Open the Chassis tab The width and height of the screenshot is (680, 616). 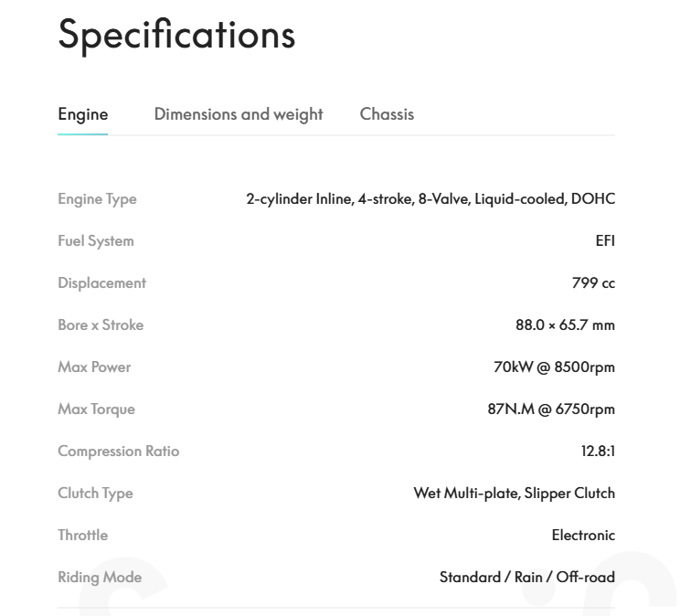pos(387,114)
